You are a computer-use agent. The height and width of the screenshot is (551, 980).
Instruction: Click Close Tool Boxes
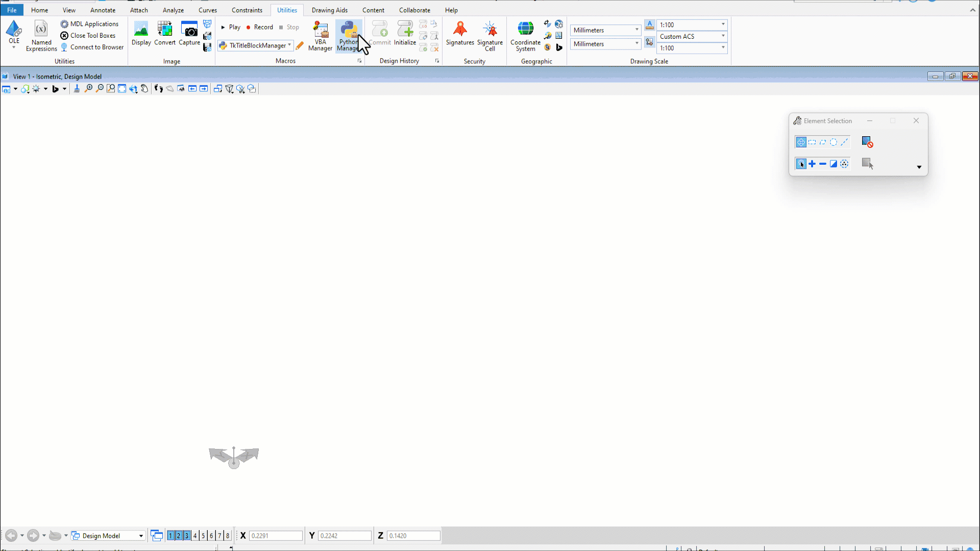point(88,36)
